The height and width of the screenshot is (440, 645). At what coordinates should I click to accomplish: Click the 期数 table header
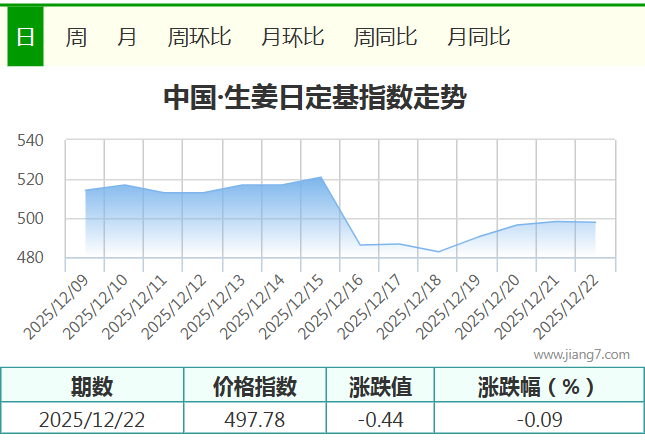click(x=92, y=386)
